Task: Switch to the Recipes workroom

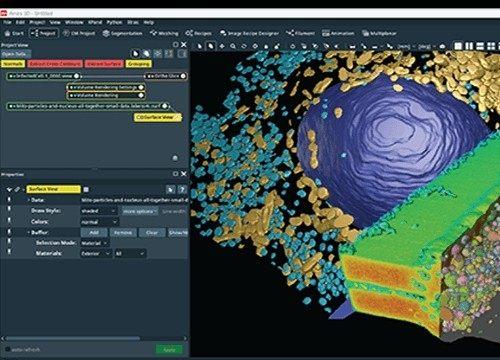Action: pos(199,33)
